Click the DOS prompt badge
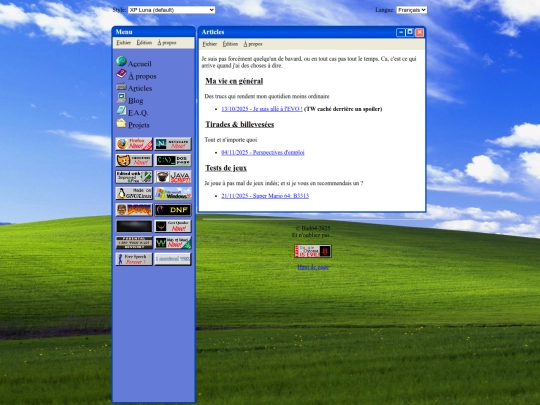The image size is (540, 405). pos(173,160)
